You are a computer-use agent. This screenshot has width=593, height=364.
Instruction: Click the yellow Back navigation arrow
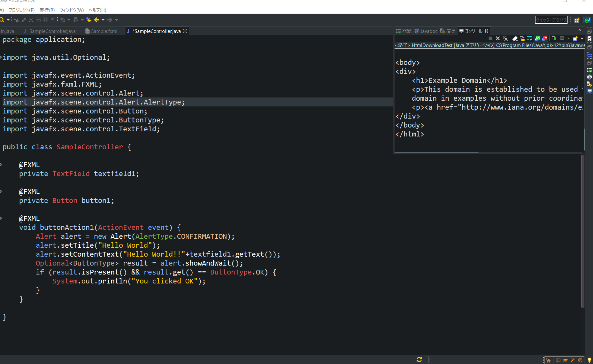coord(96,20)
